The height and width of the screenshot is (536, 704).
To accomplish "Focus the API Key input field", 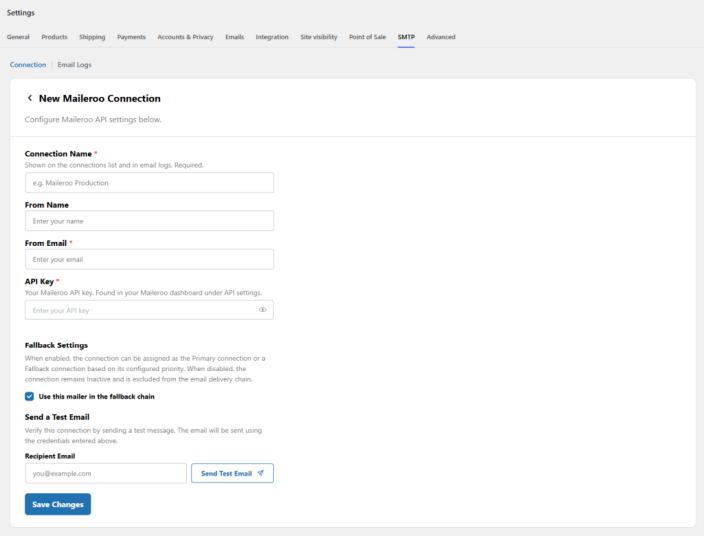I will point(150,310).
